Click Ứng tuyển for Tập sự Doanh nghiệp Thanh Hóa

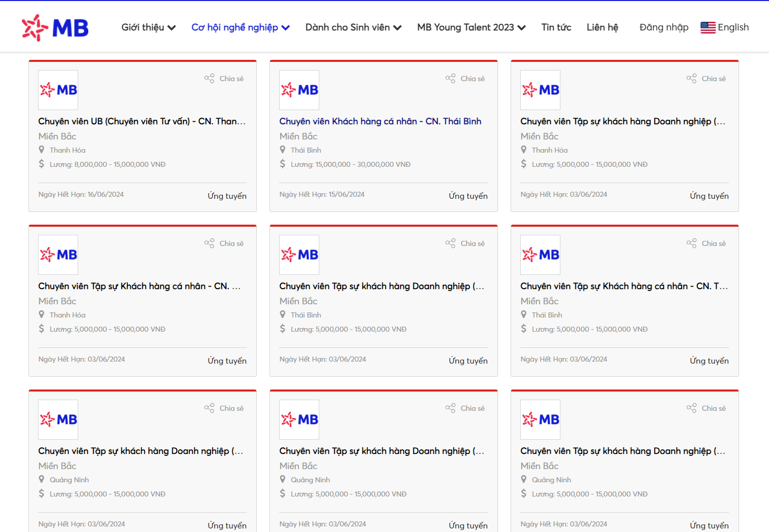709,196
